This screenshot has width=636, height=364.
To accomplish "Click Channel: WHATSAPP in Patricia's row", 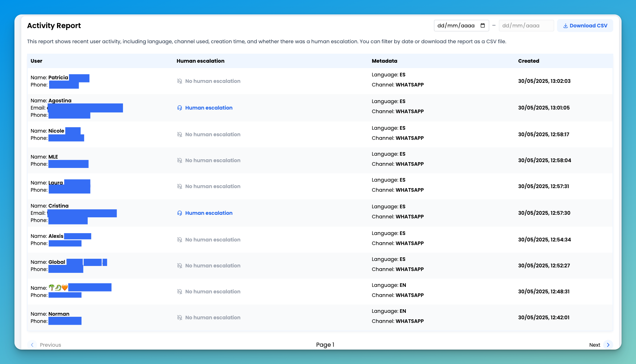I will point(398,85).
